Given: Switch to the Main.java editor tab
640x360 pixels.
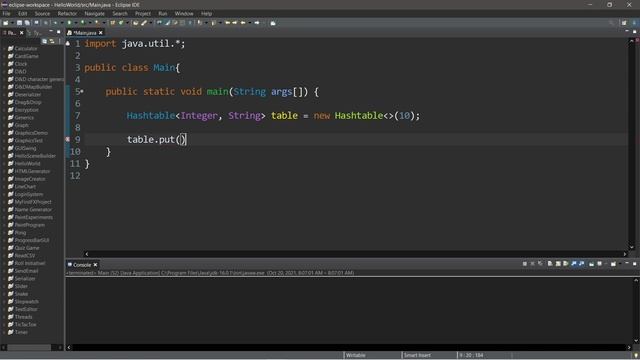Looking at the screenshot, I should click(x=84, y=33).
